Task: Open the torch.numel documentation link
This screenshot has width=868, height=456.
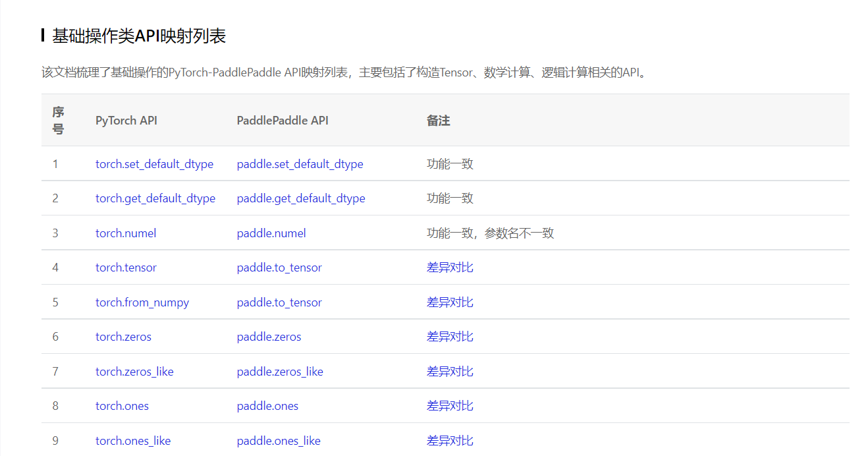Action: (x=126, y=233)
